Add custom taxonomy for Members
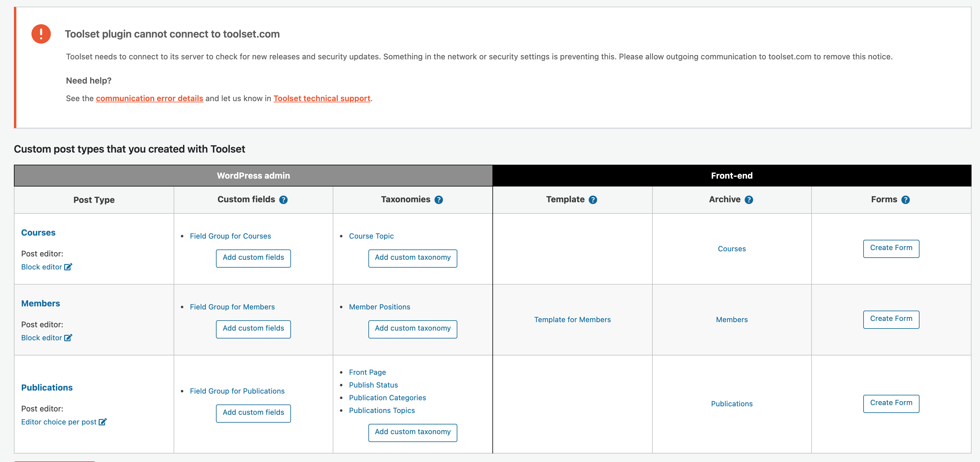 (413, 329)
